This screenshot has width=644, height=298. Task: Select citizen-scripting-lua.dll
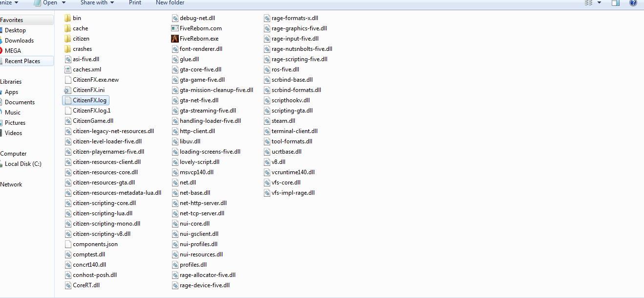[x=103, y=213]
